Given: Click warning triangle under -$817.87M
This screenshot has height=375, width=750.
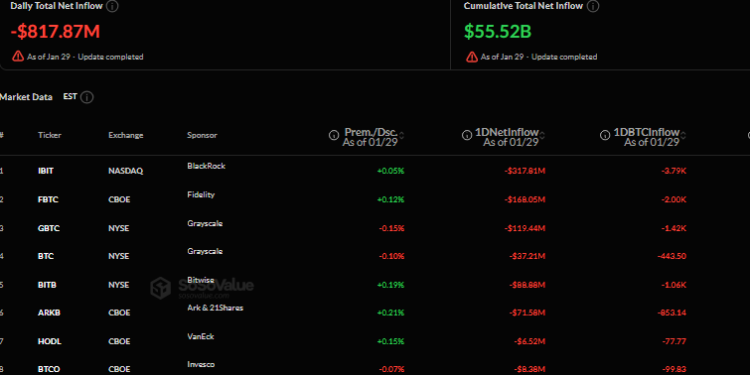Looking at the screenshot, I should pyautogui.click(x=18, y=56).
